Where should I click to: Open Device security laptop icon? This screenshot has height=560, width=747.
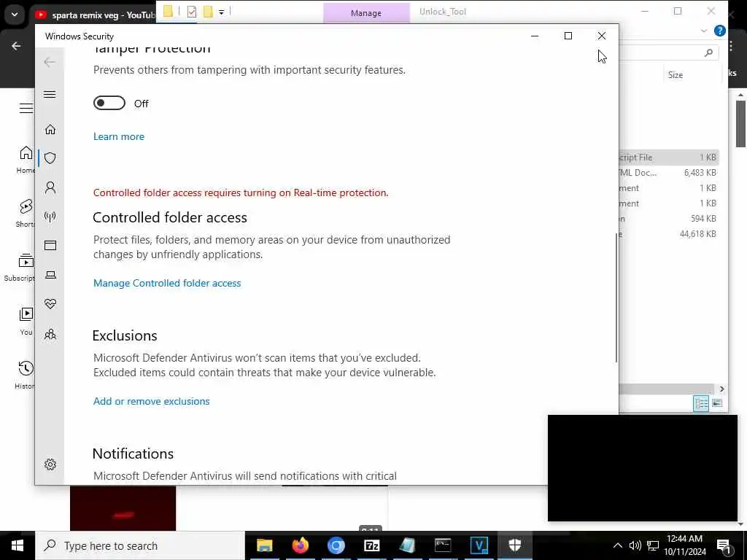[x=50, y=275]
